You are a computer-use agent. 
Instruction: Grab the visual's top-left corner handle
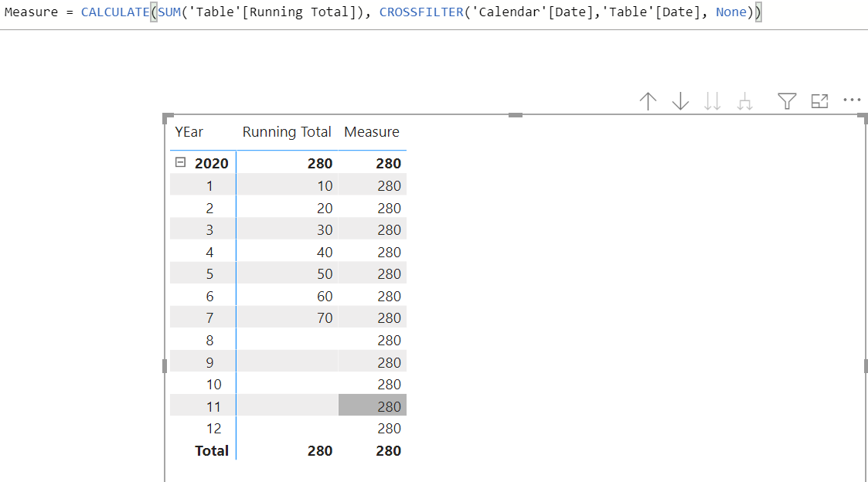pos(167,117)
